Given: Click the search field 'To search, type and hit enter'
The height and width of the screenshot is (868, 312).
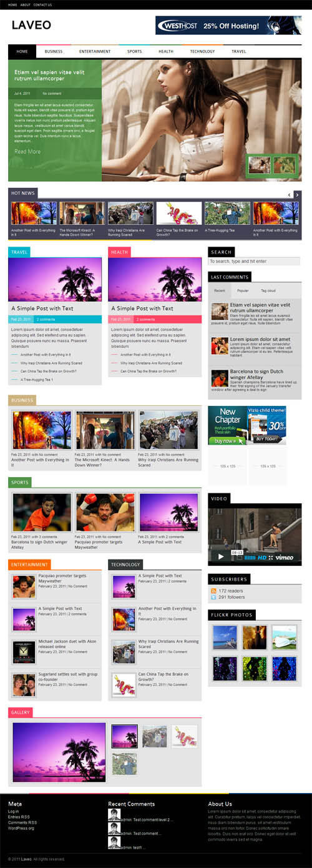Looking at the screenshot, I should click(254, 262).
